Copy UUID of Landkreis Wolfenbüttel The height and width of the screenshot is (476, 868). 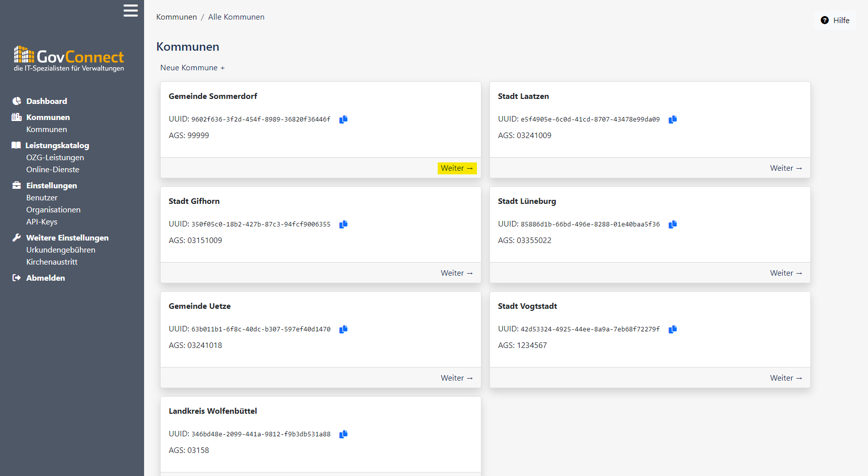pos(343,434)
